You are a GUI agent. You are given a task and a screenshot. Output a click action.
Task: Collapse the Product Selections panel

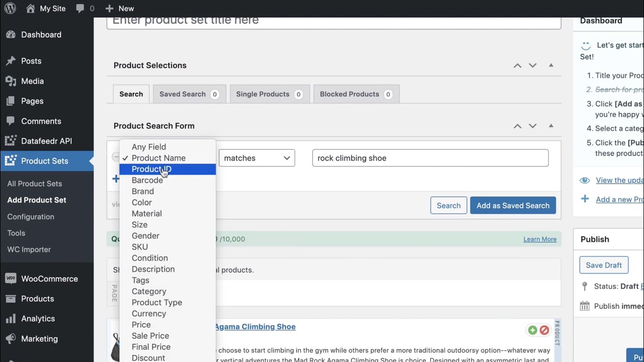(551, 65)
